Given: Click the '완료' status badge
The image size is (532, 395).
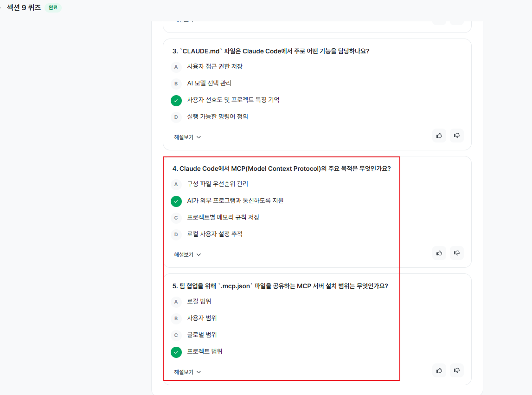Looking at the screenshot, I should coord(53,8).
